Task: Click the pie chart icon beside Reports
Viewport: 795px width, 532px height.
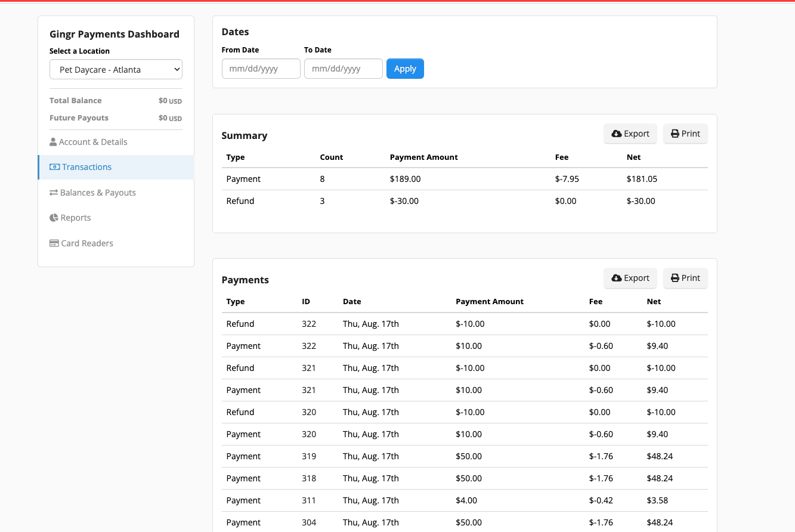Action: coord(54,217)
